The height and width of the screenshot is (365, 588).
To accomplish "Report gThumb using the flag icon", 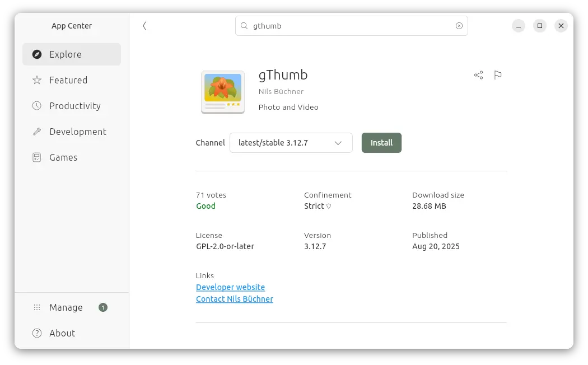I will pos(498,75).
